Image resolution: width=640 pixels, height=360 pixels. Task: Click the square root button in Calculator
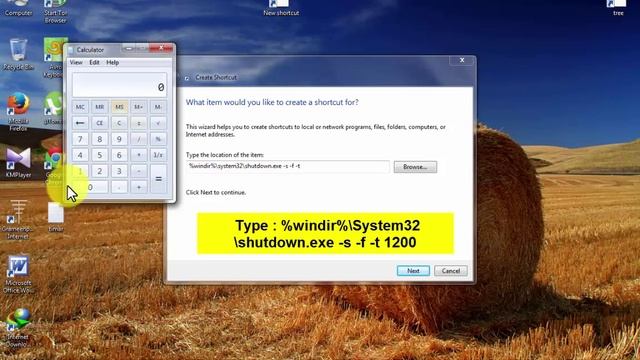[158, 123]
